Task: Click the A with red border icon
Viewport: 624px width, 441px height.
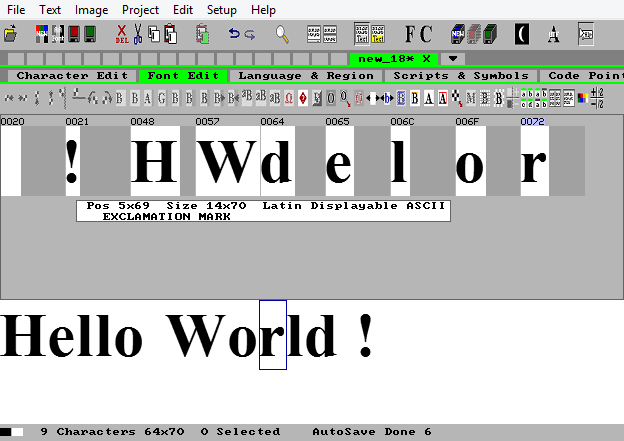Action: [443, 98]
